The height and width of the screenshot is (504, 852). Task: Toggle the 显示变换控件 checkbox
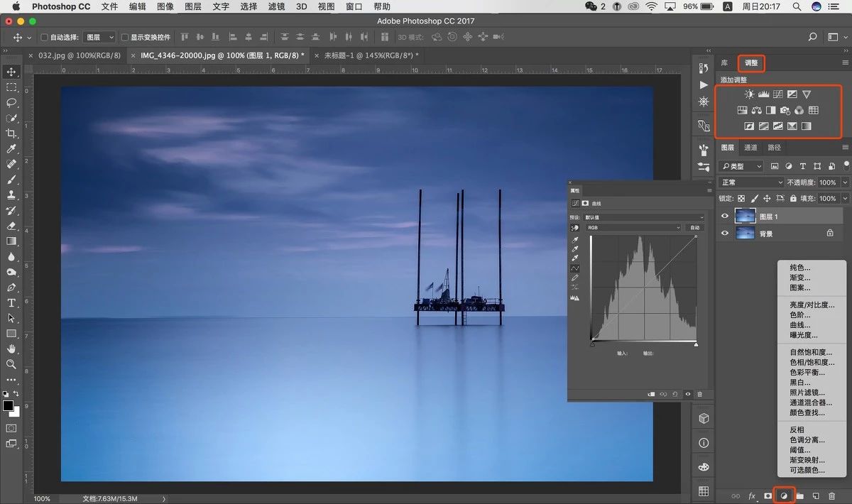pos(125,37)
